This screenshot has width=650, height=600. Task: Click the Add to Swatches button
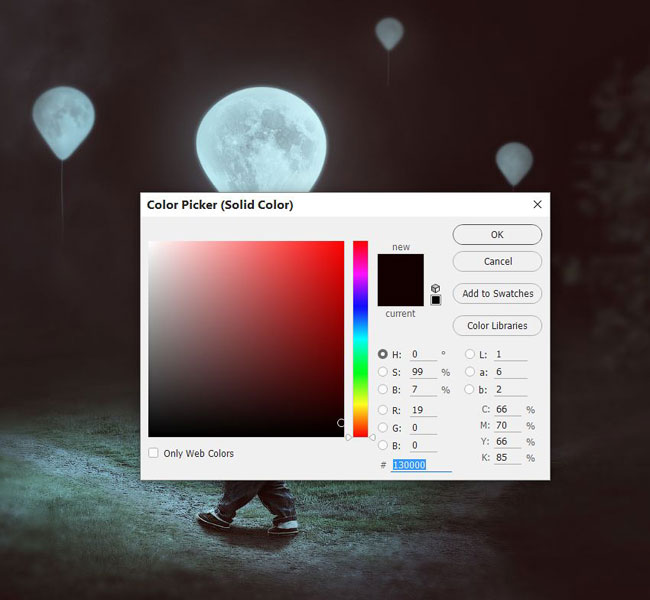(x=497, y=294)
